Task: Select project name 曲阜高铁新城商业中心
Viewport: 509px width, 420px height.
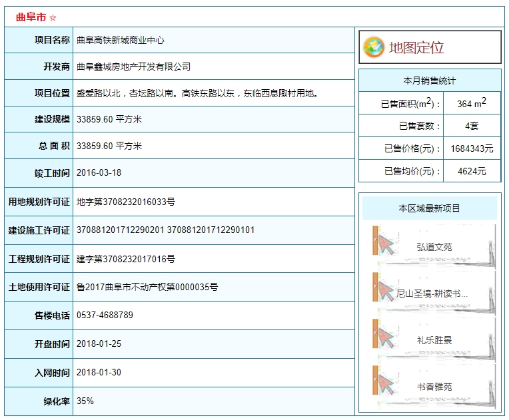Action: point(121,40)
